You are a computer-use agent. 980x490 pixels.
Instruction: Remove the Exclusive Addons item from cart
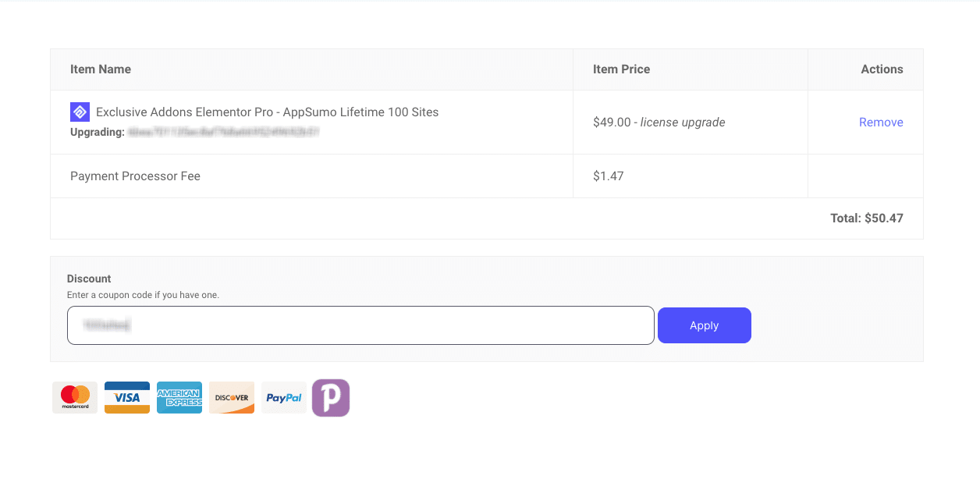(881, 123)
